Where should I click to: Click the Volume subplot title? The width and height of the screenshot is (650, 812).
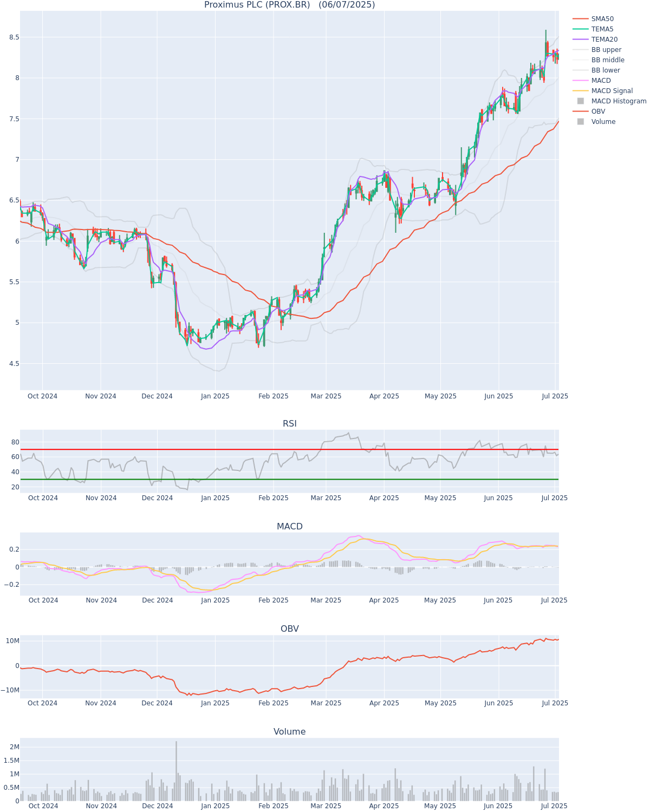pyautogui.click(x=289, y=731)
